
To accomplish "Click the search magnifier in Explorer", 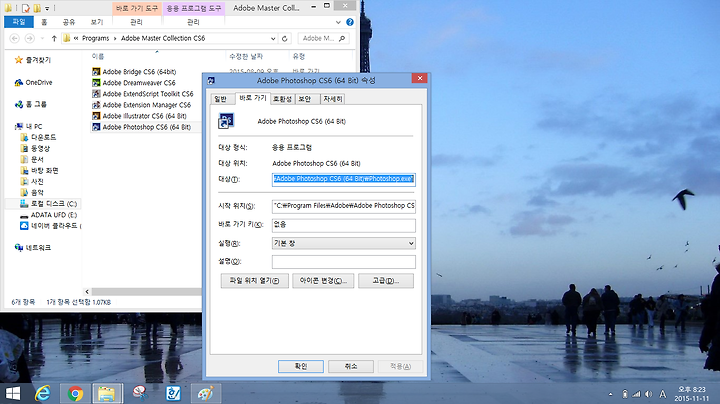I will pos(342,39).
